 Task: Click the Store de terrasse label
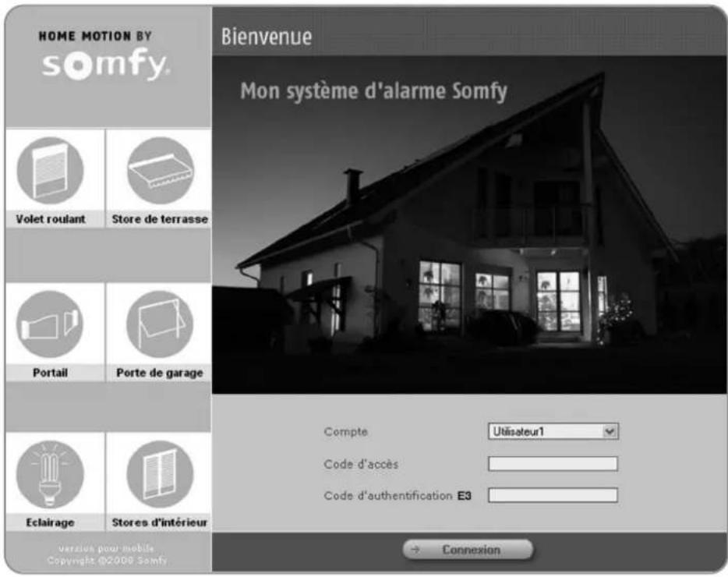160,219
